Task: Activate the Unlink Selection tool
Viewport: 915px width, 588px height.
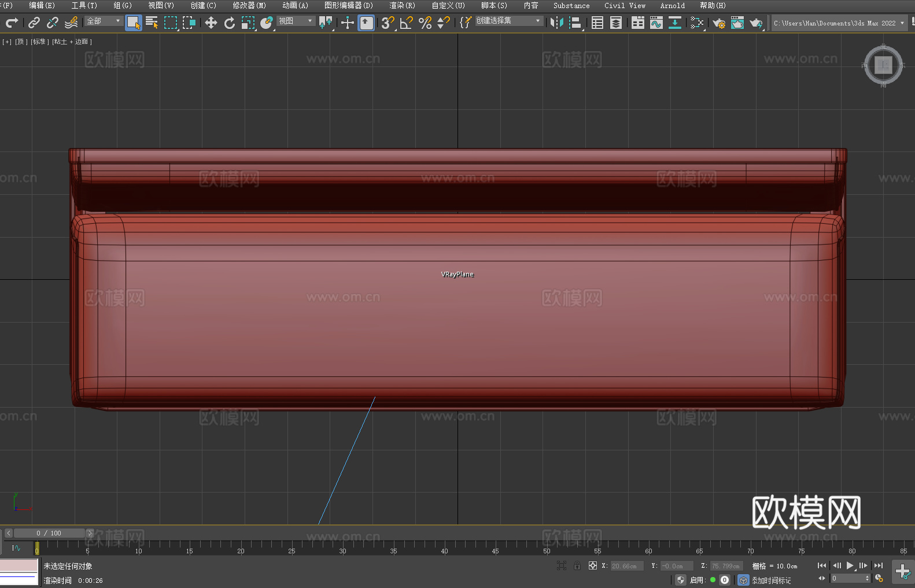Action: pos(53,23)
